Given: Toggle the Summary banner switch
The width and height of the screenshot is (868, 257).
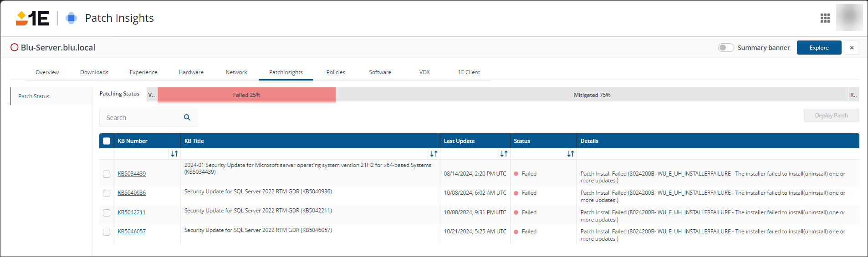Looking at the screenshot, I should pyautogui.click(x=725, y=48).
